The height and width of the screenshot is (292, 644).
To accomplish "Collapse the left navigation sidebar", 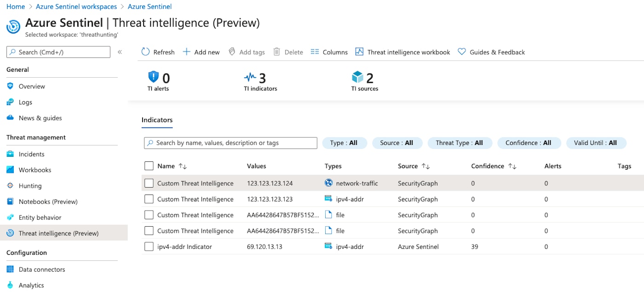I will click(x=120, y=52).
